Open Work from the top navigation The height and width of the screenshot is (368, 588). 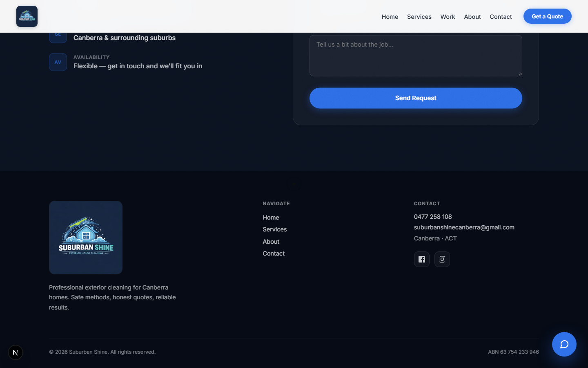(x=448, y=17)
